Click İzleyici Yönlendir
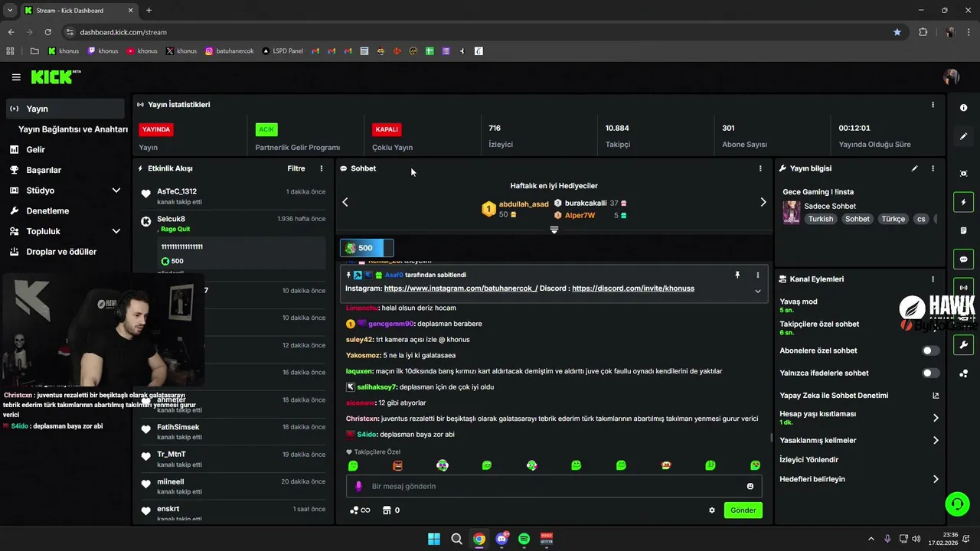The width and height of the screenshot is (980, 551). click(x=808, y=460)
